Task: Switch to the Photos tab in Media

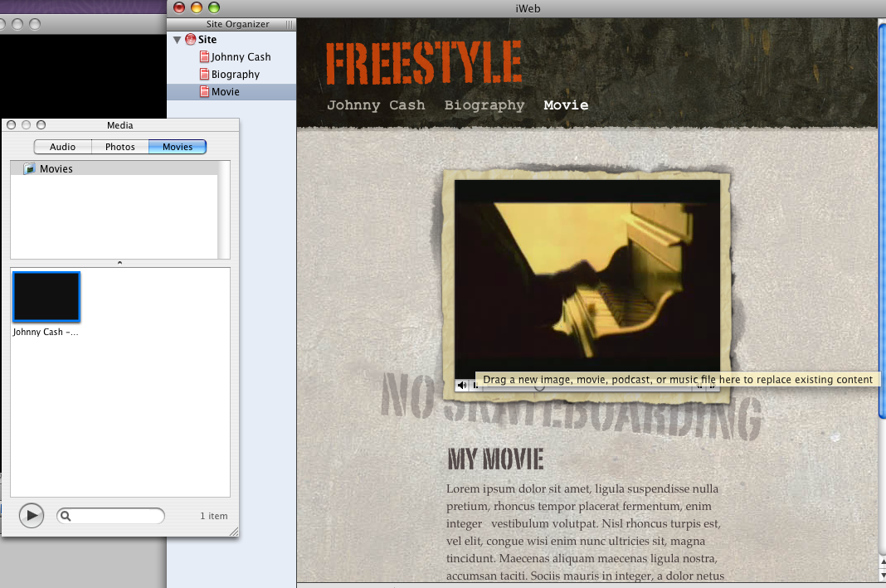Action: pyautogui.click(x=119, y=147)
